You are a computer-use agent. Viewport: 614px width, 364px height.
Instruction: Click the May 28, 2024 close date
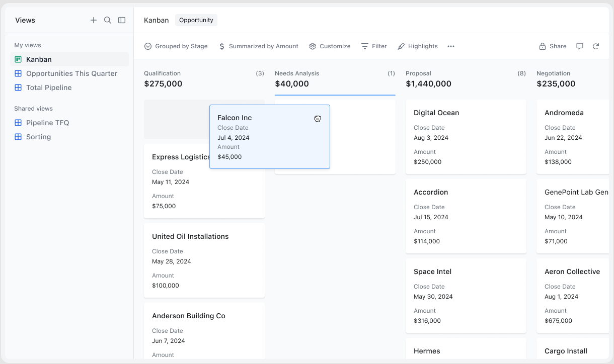tap(172, 261)
